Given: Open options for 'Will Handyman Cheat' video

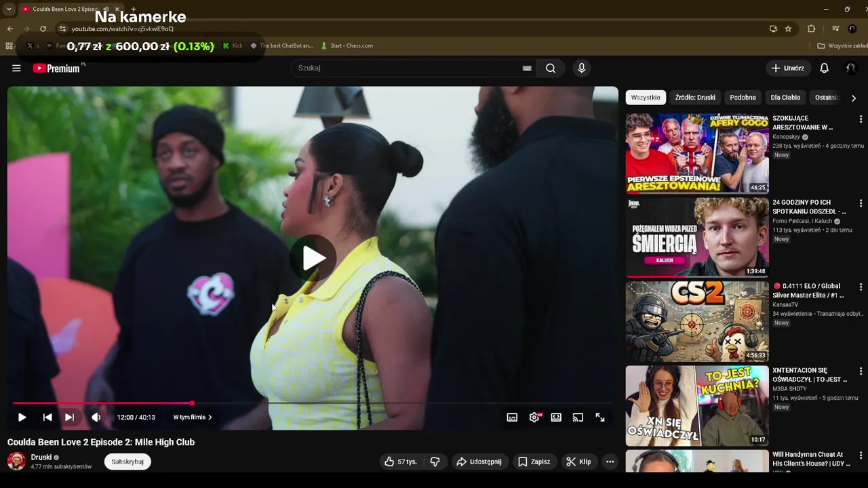Looking at the screenshot, I should 861,455.
